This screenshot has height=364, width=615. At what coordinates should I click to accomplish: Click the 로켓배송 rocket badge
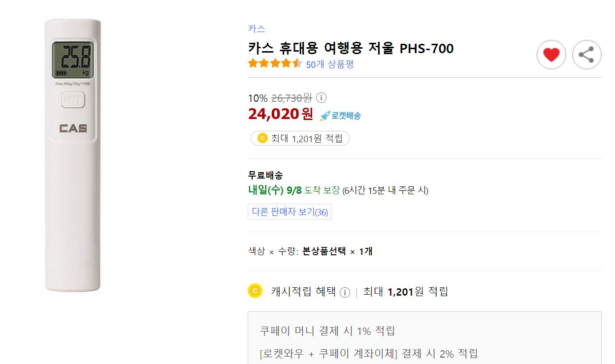click(x=340, y=116)
